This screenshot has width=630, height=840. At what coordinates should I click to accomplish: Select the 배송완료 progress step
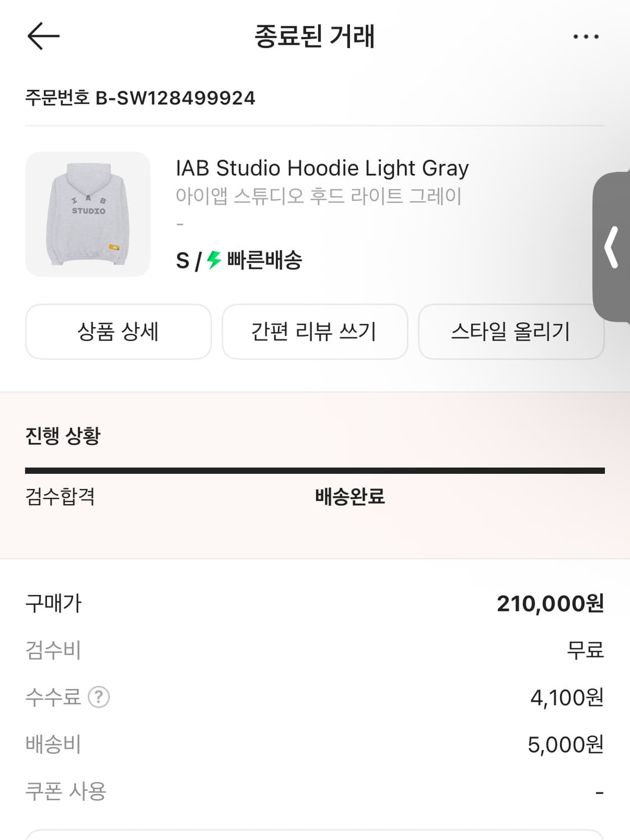349,496
